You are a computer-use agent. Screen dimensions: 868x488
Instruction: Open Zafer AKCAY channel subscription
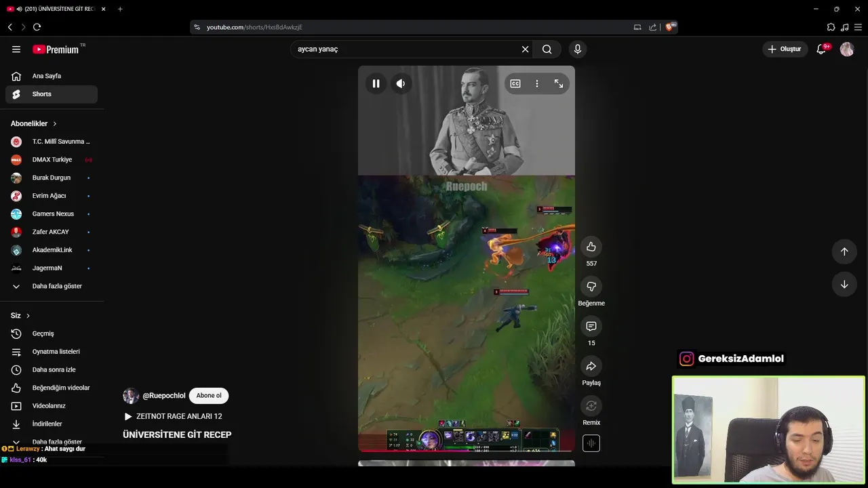point(52,232)
